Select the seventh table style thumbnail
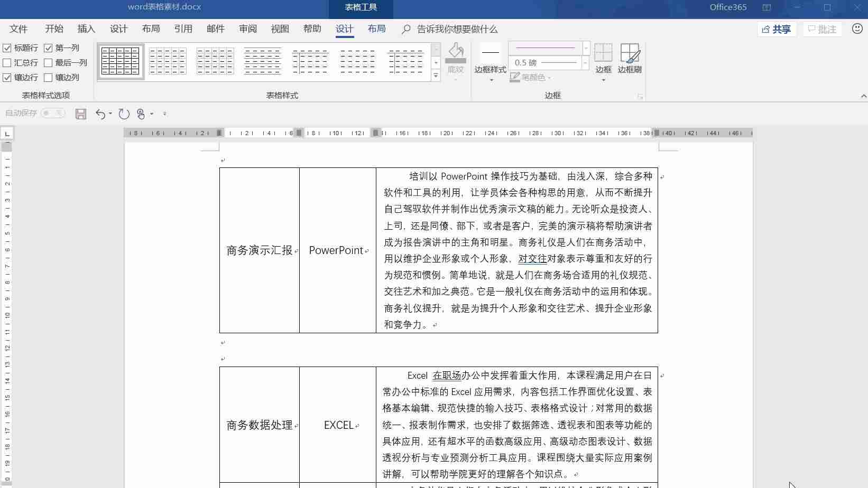The width and height of the screenshot is (868, 488). (405, 61)
